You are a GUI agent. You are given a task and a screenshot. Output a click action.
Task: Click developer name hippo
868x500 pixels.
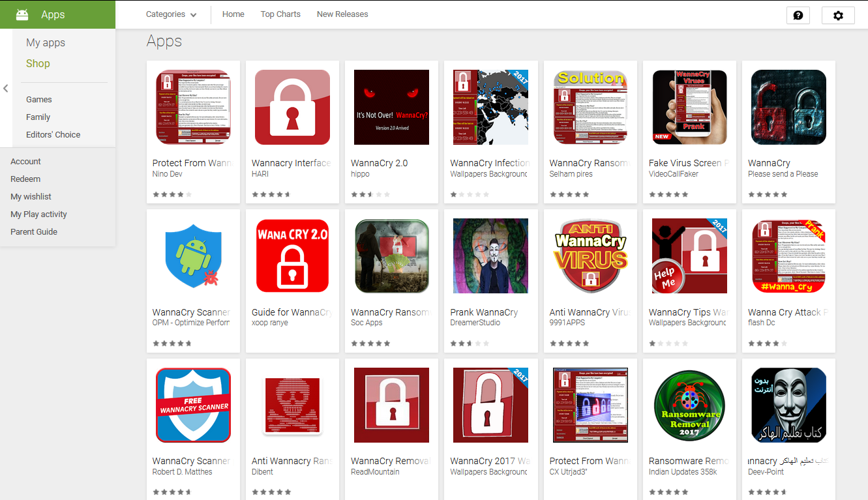pos(360,174)
